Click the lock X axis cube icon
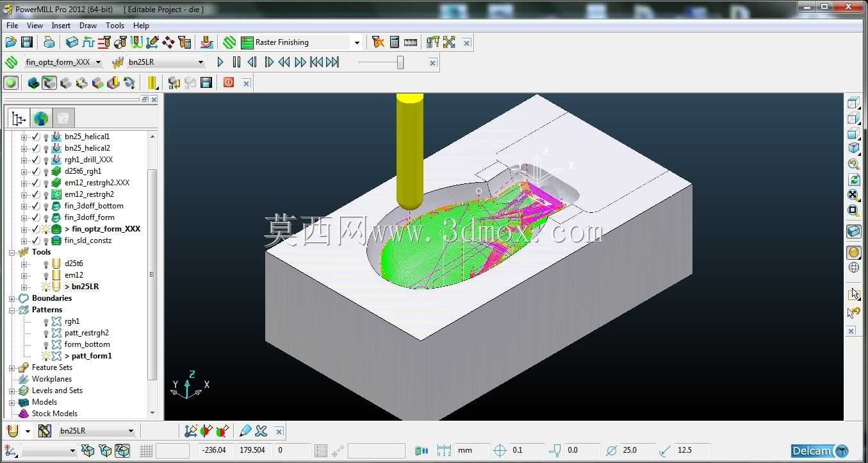Screen dimensions: 868x463 pyautogui.click(x=88, y=451)
